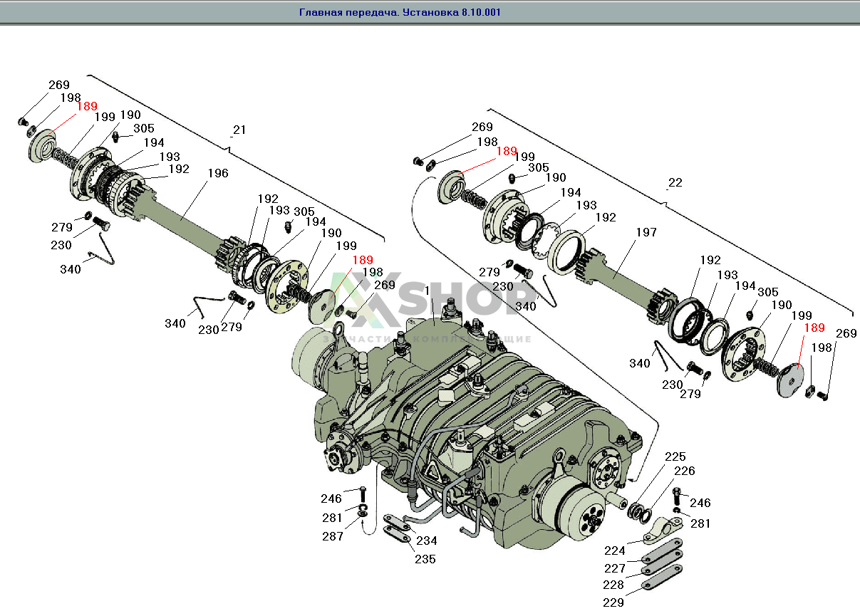The width and height of the screenshot is (860, 616).
Task: Click assembly group label 21
Action: pyautogui.click(x=239, y=130)
